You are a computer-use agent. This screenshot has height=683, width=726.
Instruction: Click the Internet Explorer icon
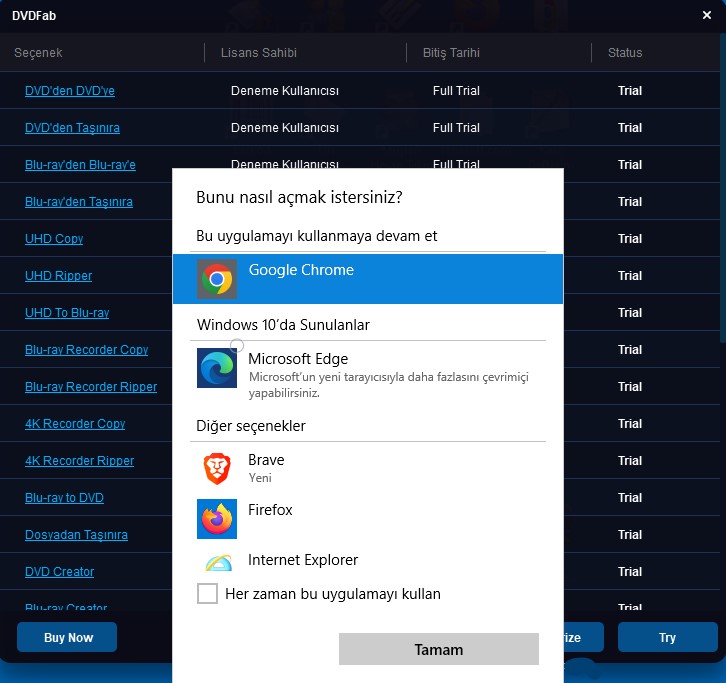[x=218, y=563]
